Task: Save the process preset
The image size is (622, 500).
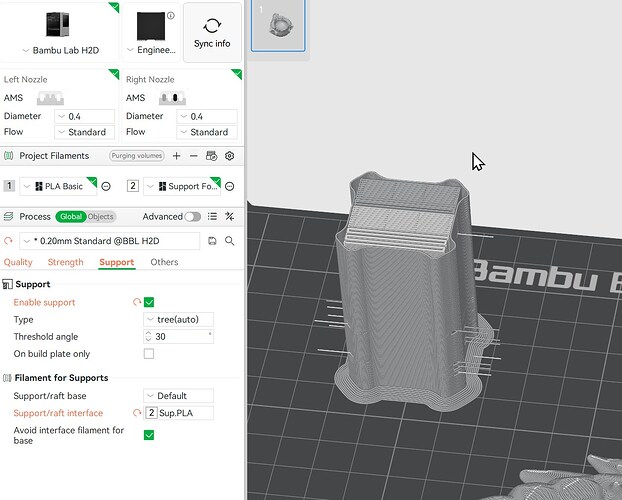Action: 212,241
